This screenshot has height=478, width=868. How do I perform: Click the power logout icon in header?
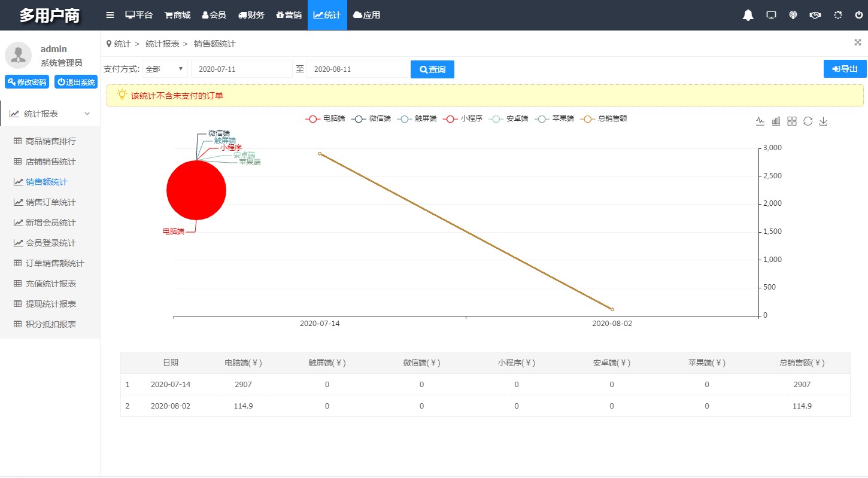[x=859, y=15]
